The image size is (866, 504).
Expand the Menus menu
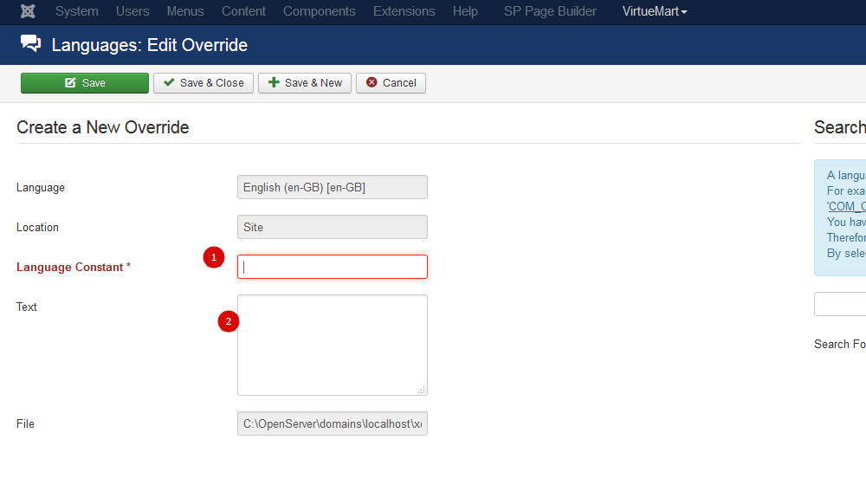coord(185,11)
